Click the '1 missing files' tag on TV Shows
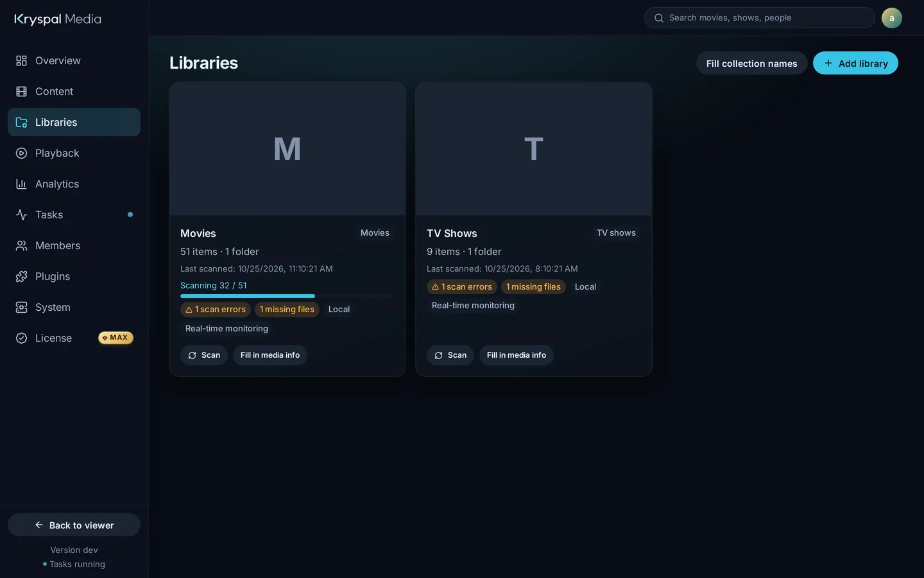 pyautogui.click(x=533, y=287)
